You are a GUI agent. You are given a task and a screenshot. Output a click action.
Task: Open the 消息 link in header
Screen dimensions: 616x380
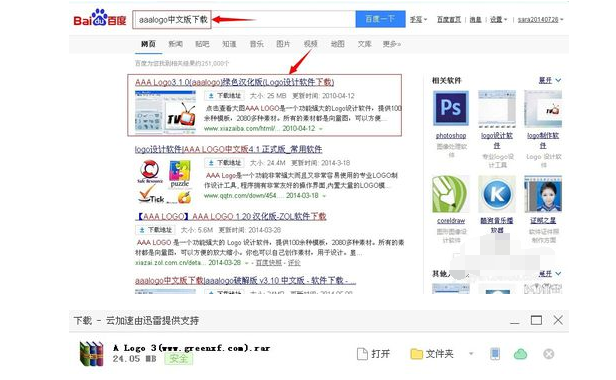[475, 19]
